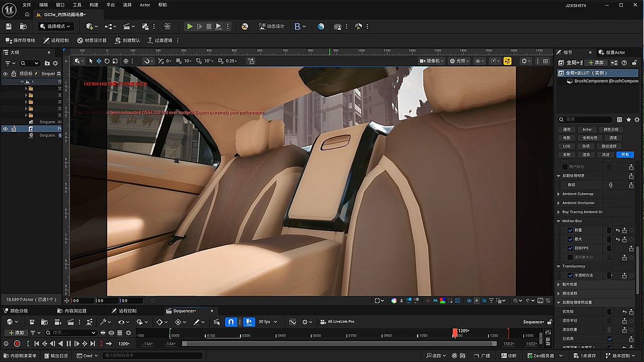Screen dimensions: 644x362
Task: Open the cinematics clapperboard dropdown
Action: coord(129,26)
